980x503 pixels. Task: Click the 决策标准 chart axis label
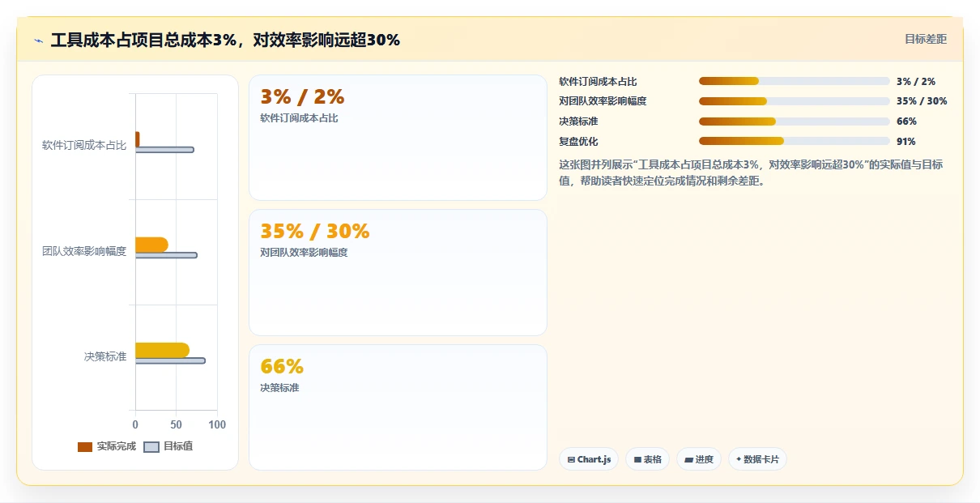coord(105,356)
